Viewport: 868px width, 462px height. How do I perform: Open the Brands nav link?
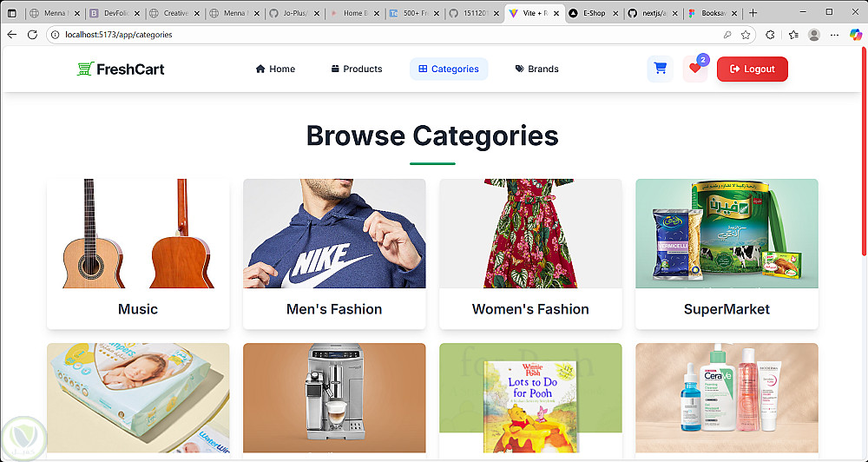536,69
